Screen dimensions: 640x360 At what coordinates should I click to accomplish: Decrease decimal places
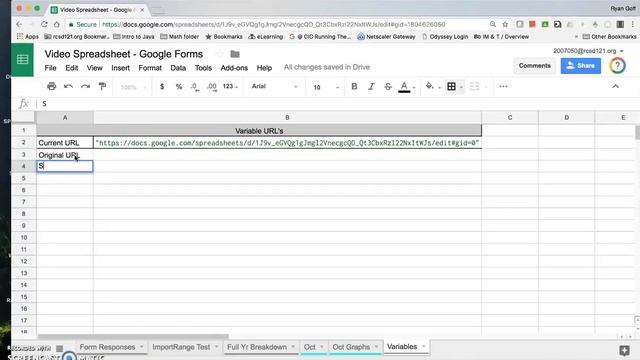195,87
